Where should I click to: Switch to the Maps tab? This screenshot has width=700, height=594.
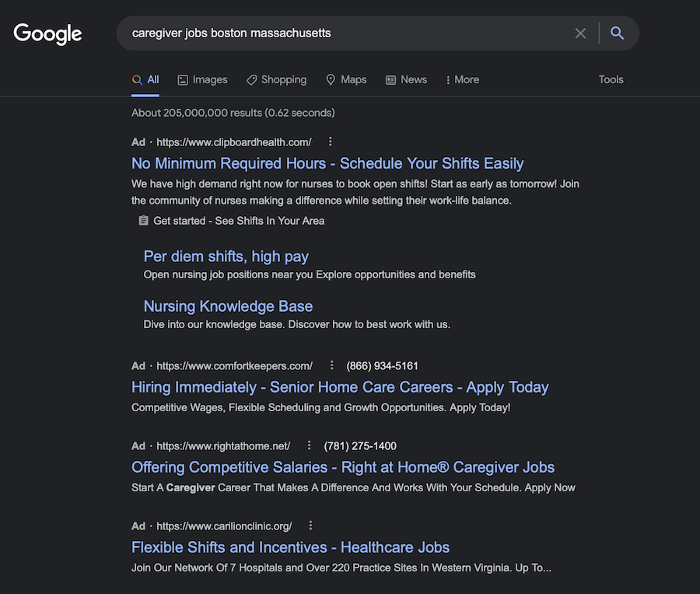click(x=346, y=80)
